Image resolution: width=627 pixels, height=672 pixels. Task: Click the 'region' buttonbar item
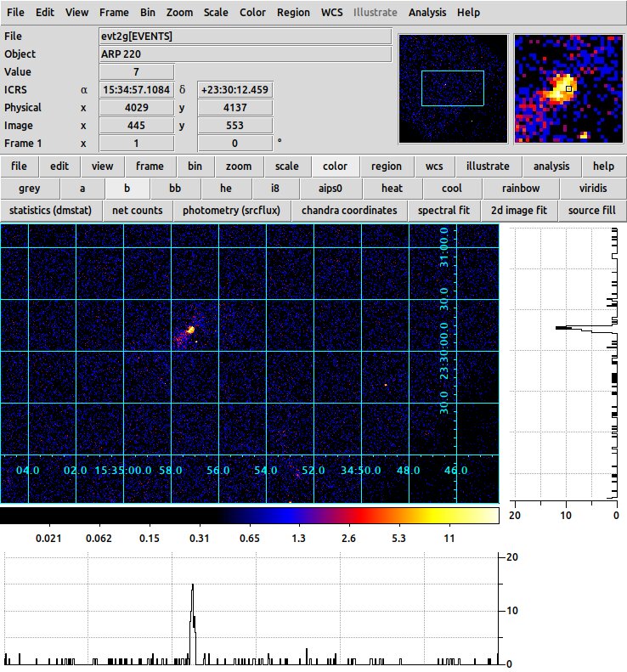[x=387, y=167]
